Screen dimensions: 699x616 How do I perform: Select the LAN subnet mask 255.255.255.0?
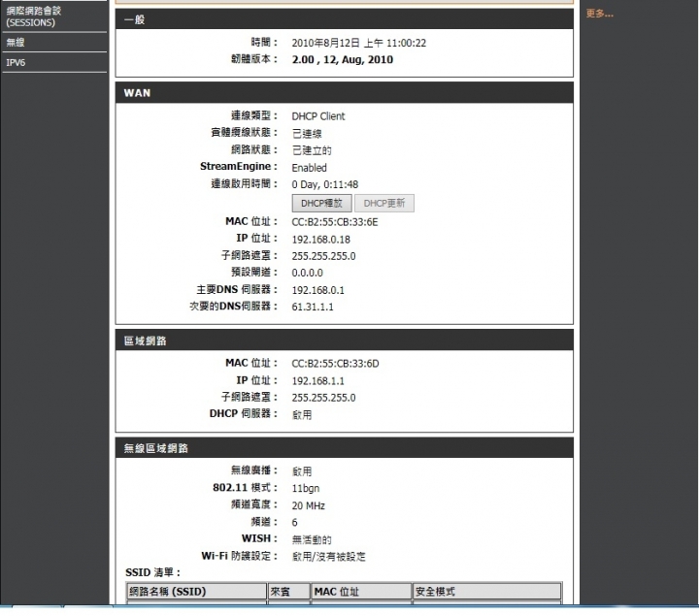tap(323, 398)
